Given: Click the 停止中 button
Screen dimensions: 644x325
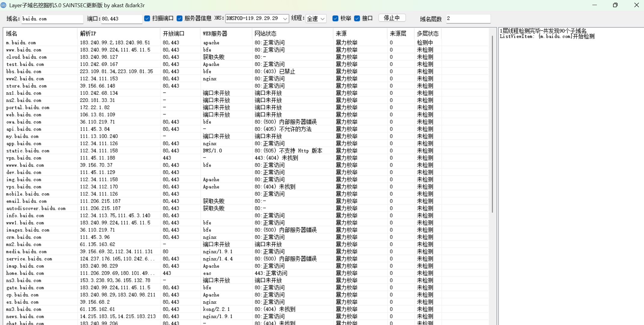Looking at the screenshot, I should click(x=392, y=18).
